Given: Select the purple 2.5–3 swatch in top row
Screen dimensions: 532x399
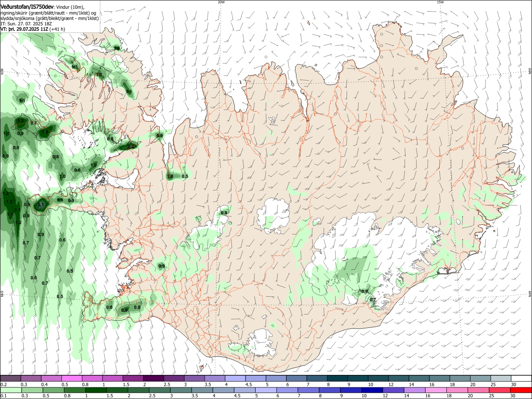Looking at the screenshot, I should pyautogui.click(x=174, y=379).
